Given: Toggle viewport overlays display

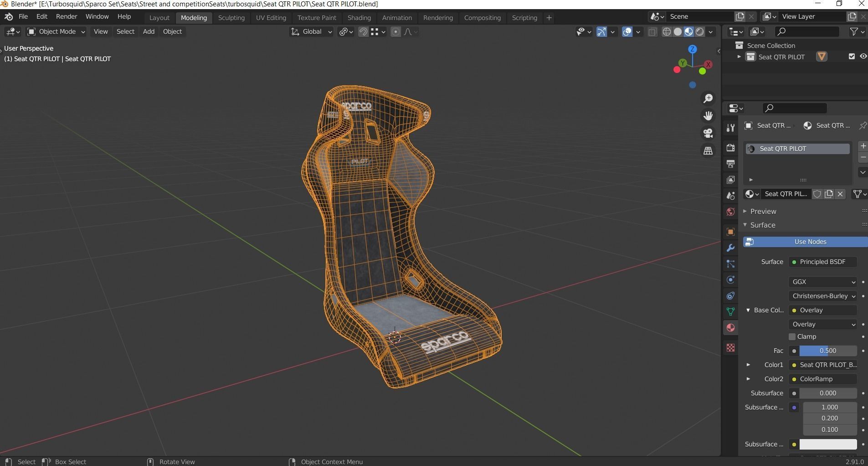Looking at the screenshot, I should point(627,31).
